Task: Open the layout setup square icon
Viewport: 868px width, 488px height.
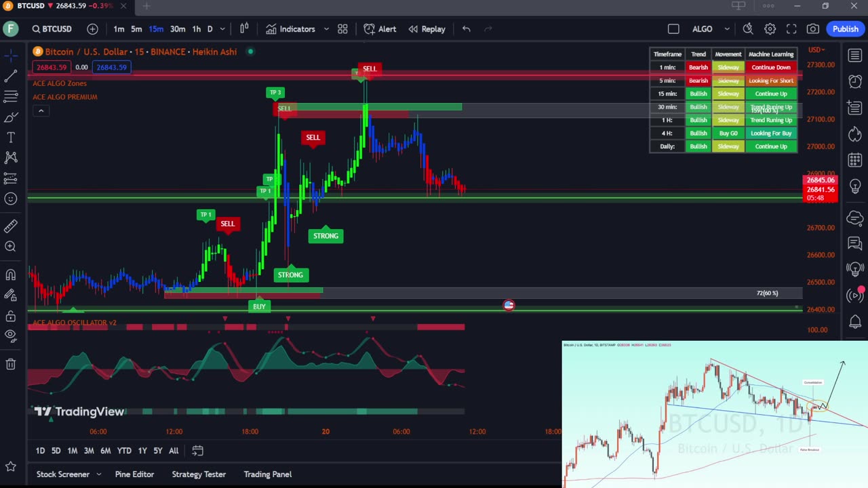Action: click(x=673, y=29)
